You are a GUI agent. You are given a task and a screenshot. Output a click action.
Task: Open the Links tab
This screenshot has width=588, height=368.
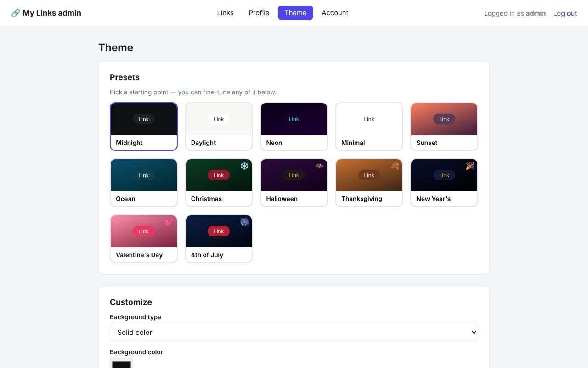pyautogui.click(x=225, y=13)
